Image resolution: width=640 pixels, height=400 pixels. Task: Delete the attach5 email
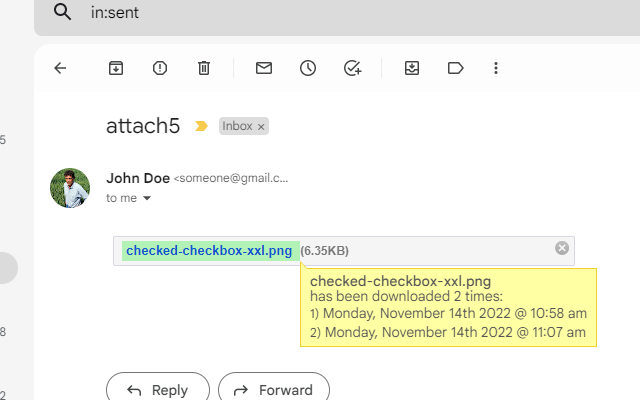point(204,68)
